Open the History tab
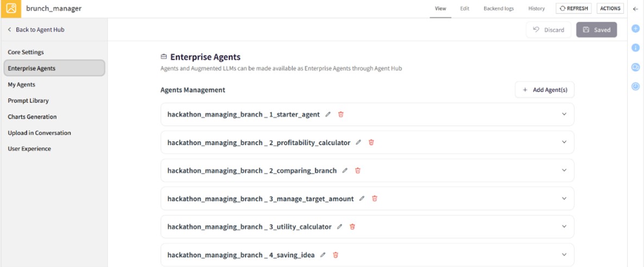This screenshot has height=267, width=644. pyautogui.click(x=536, y=9)
